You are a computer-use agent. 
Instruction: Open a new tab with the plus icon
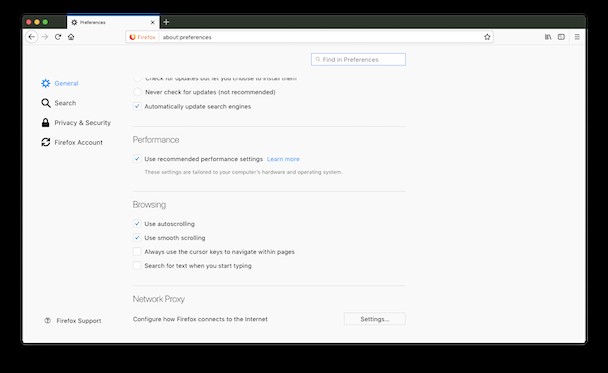click(x=166, y=22)
